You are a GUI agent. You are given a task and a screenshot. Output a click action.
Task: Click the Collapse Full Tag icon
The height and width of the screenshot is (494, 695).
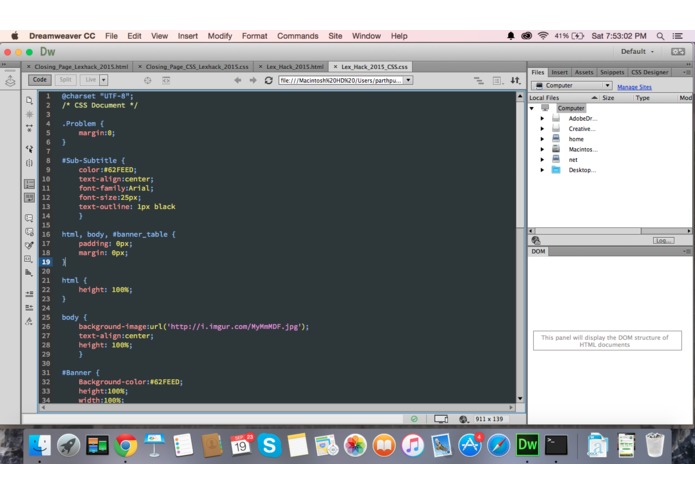point(29,128)
